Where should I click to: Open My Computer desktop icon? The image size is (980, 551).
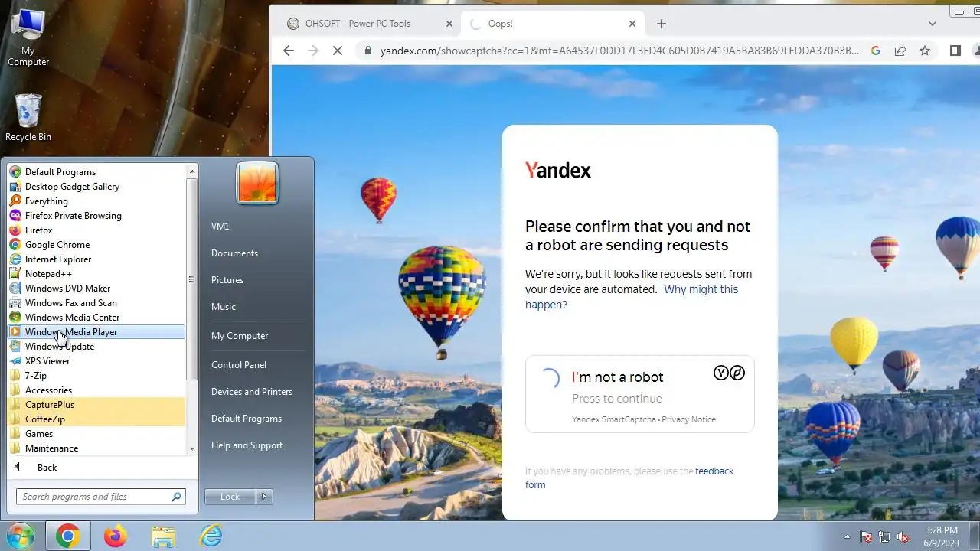coord(28,38)
